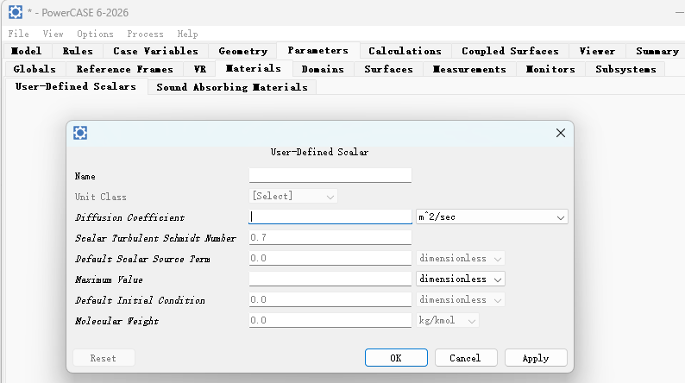Image resolution: width=686 pixels, height=384 pixels.
Task: Switch to the Geometry tab
Action: pos(243,51)
